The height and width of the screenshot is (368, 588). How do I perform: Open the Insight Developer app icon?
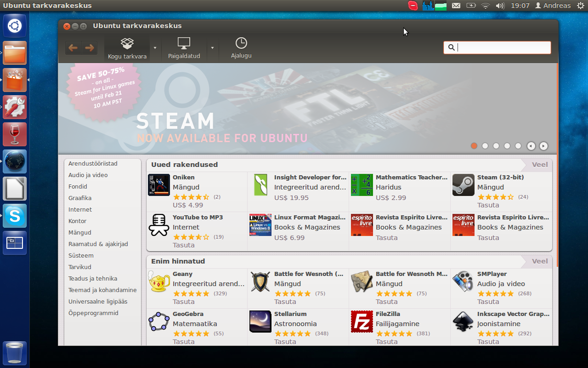pyautogui.click(x=260, y=185)
